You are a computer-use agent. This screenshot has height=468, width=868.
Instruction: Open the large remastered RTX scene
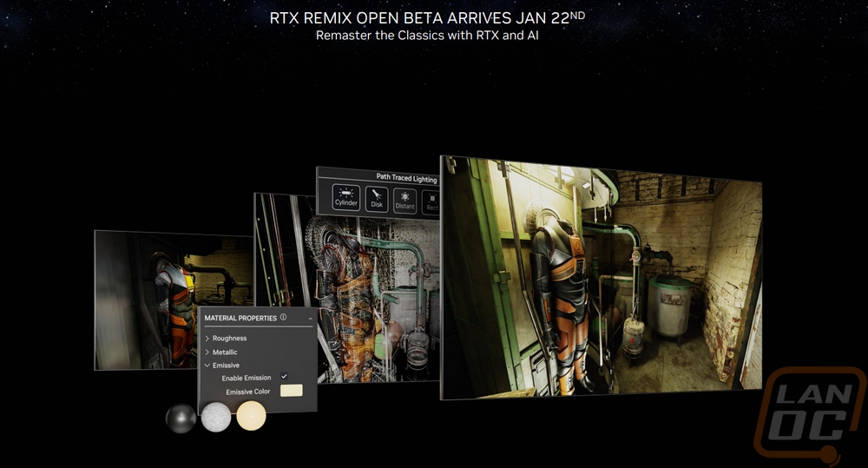coord(602,278)
